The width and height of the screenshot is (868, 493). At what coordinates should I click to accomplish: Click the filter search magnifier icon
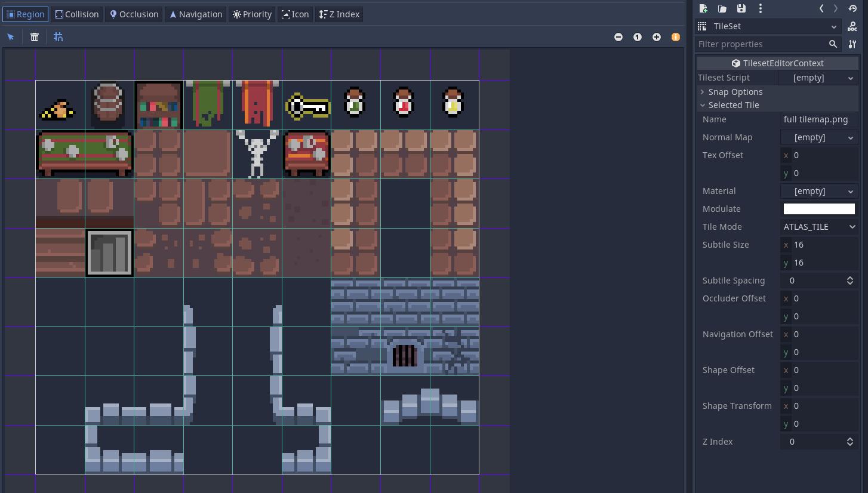pyautogui.click(x=833, y=44)
